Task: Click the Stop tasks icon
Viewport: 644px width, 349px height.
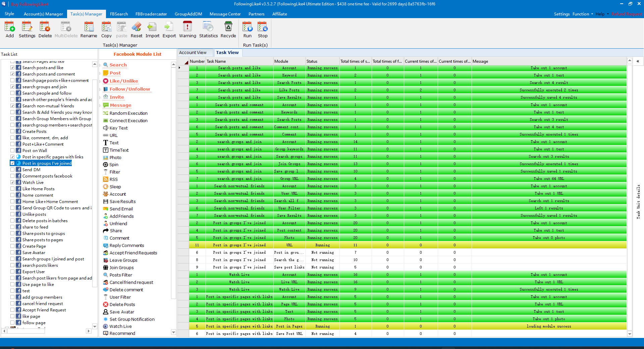Action: pyautogui.click(x=263, y=30)
